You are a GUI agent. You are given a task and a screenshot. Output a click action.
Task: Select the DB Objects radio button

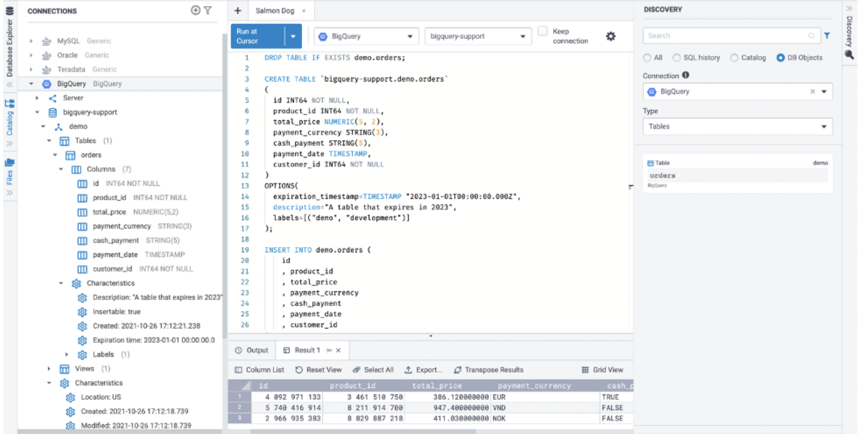click(x=781, y=58)
